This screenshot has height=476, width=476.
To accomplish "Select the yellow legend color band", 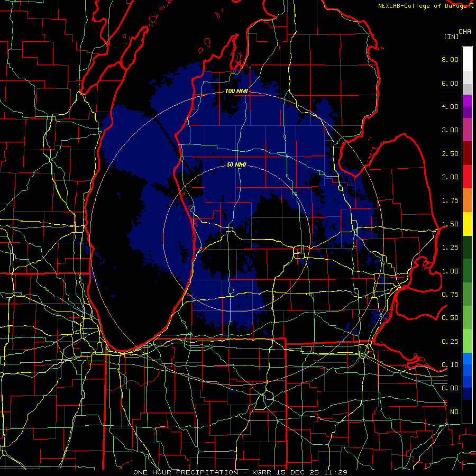I will point(467,224).
